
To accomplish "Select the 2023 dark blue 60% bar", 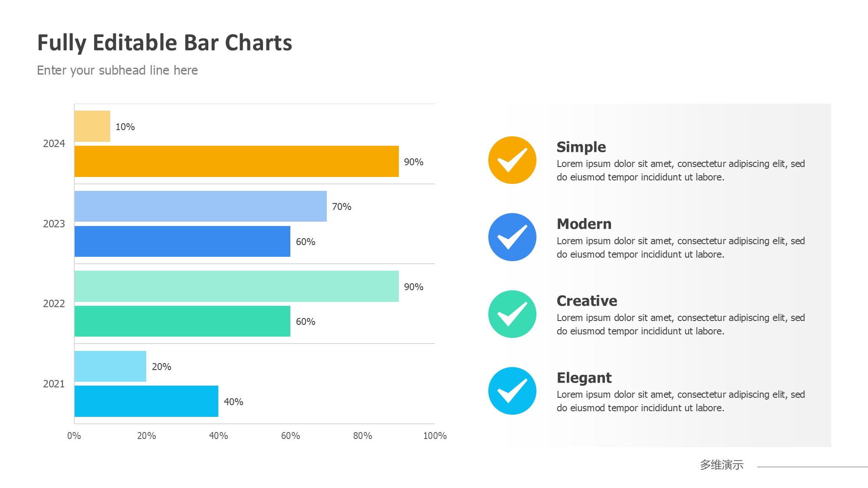I will pos(182,241).
